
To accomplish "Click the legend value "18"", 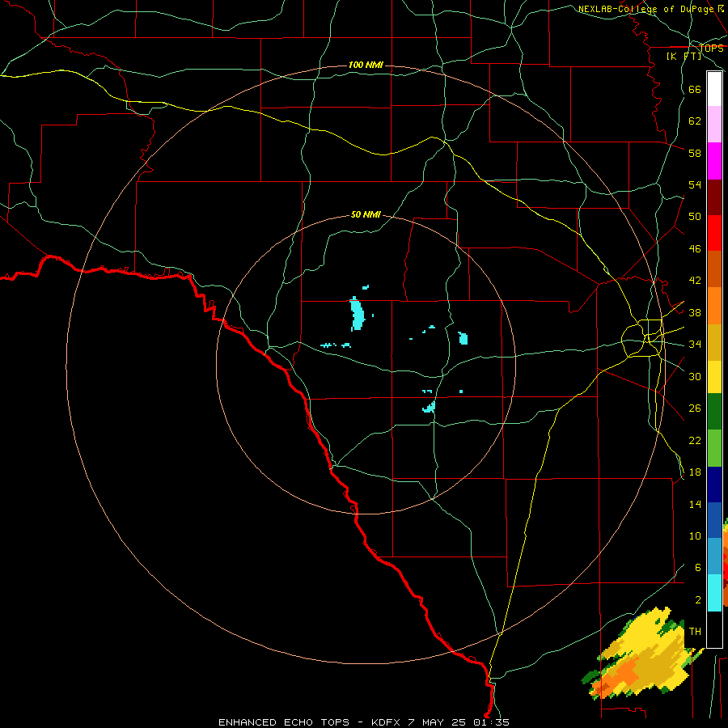I will [695, 472].
